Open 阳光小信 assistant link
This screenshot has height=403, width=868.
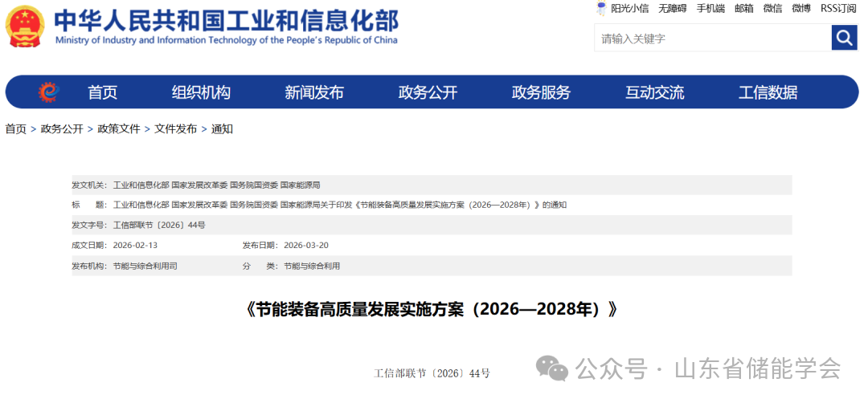630,8
